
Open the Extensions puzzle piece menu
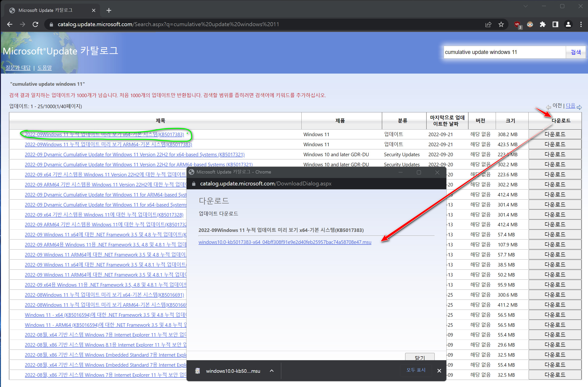[x=543, y=24]
